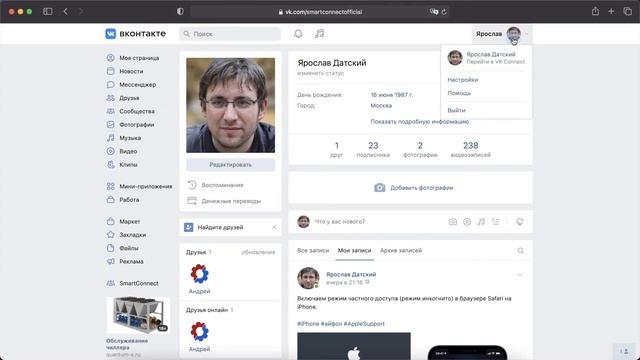
Task: Open #iPhone hashtag link
Action: pos(308,324)
